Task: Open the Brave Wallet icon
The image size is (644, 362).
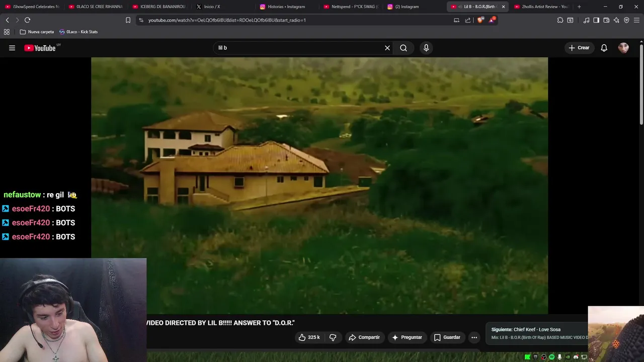Action: pos(606,20)
